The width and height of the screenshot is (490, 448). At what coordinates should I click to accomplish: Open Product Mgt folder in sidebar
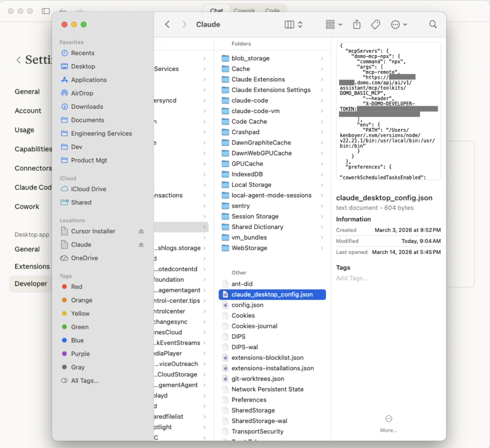click(89, 161)
